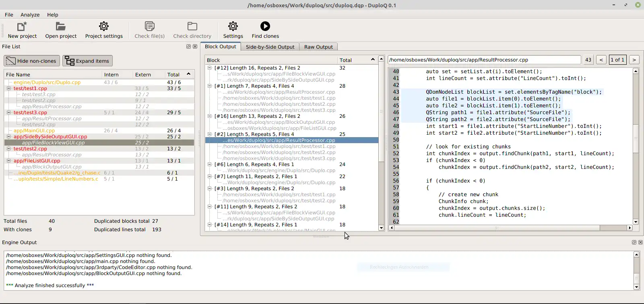Switch to the Side-by-Side Output tab
Screen dimensions: 644x304
coord(270,47)
